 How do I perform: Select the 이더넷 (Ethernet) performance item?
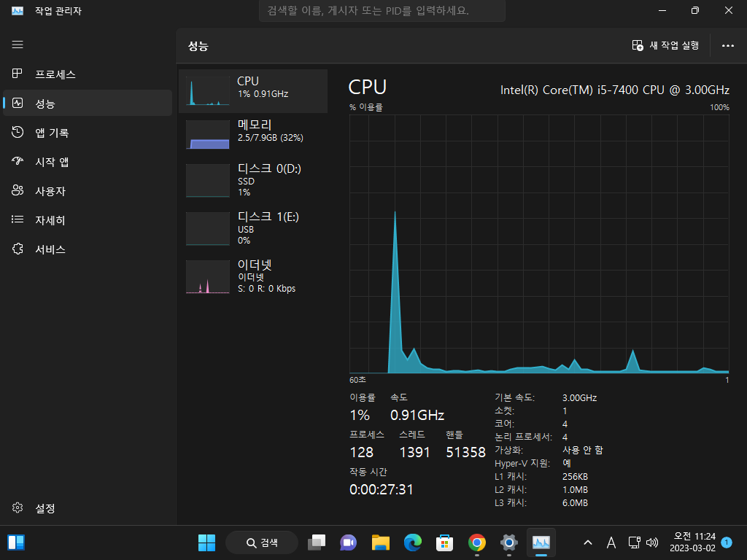pos(253,276)
